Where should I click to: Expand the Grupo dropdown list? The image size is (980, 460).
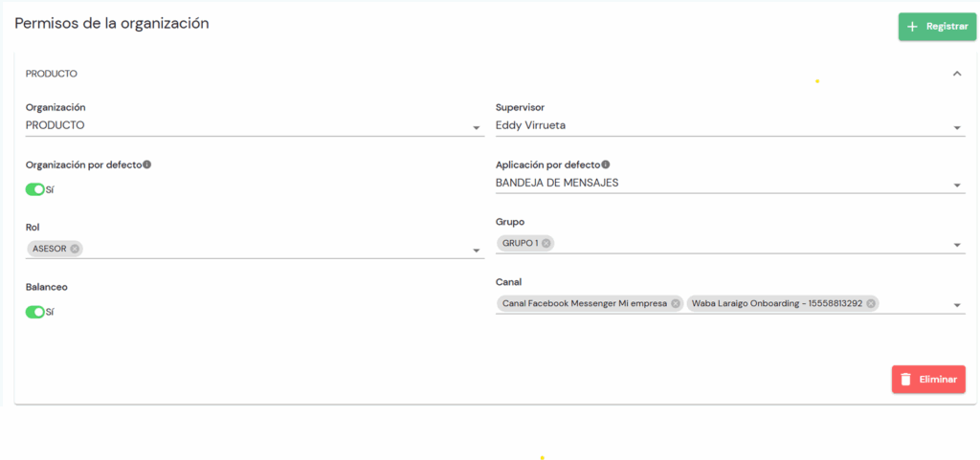tap(957, 246)
